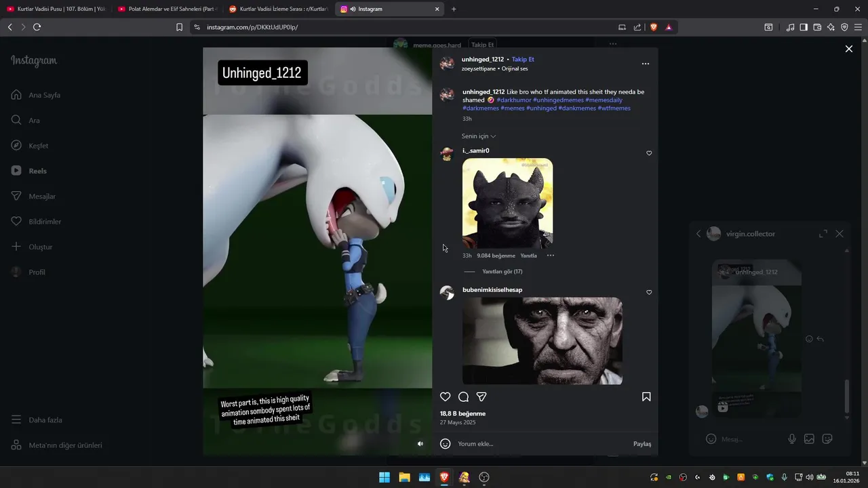This screenshot has height=488, width=868.
Task: Open the sticker icon in chat panel
Action: point(827,439)
